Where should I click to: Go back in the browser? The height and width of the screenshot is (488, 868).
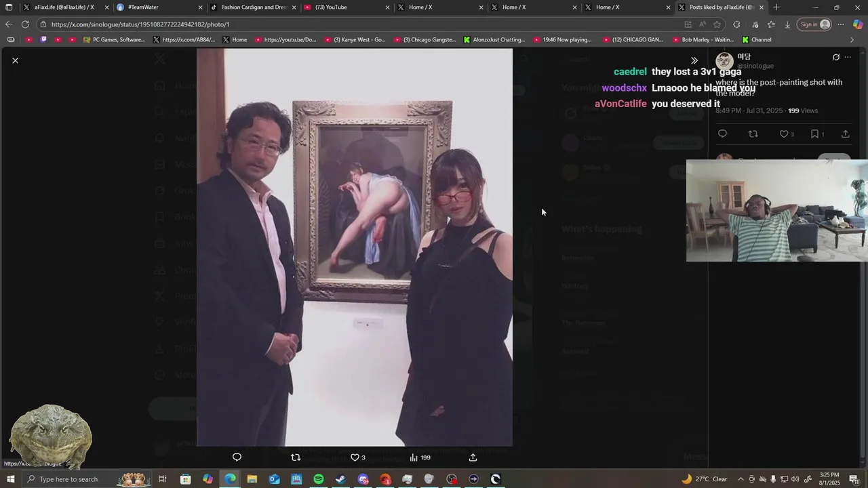pos(9,24)
